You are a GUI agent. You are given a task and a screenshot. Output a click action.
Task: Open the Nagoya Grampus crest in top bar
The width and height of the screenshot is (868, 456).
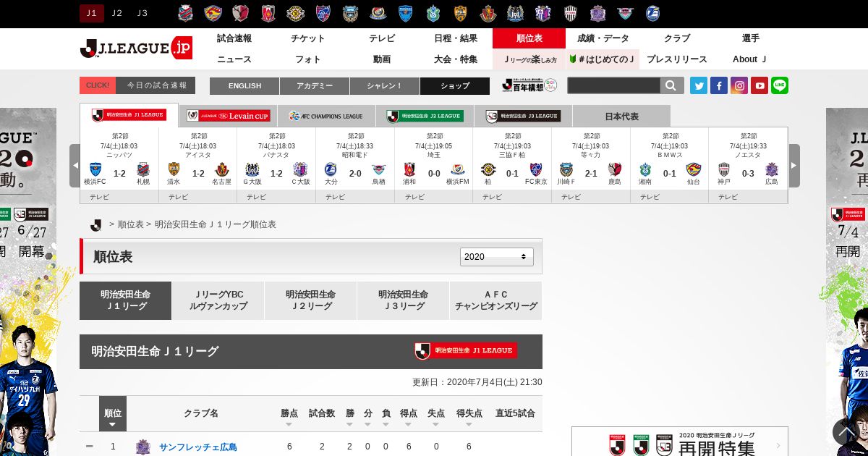(488, 13)
